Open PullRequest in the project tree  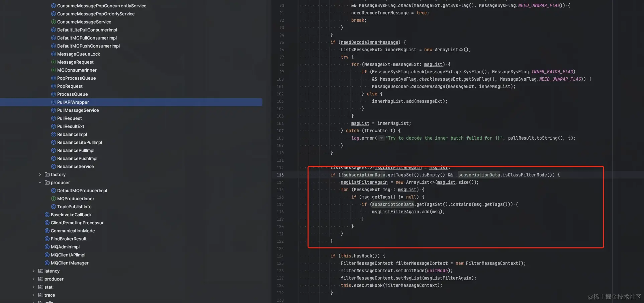point(70,118)
